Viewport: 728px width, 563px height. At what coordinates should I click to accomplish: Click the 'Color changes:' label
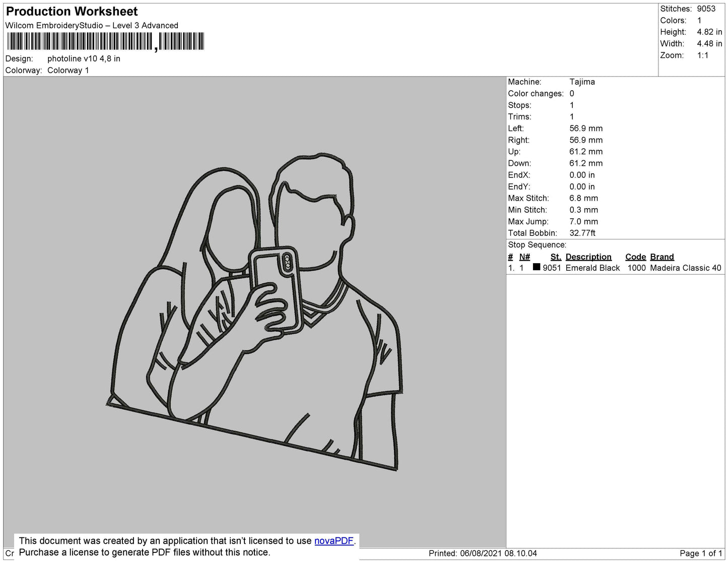click(536, 93)
